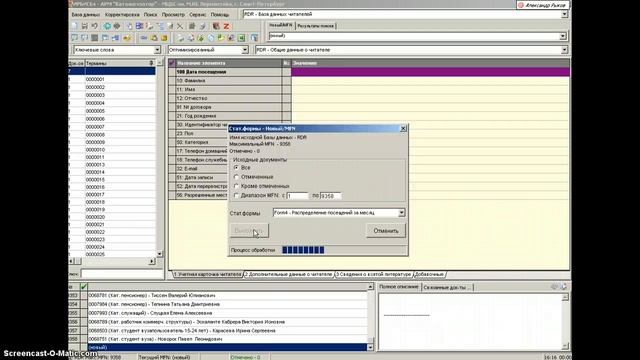Click the checkmark header cell of elements table

172,63
